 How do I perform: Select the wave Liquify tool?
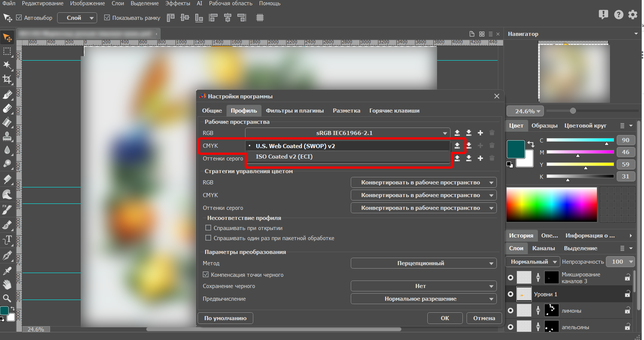coord(7,194)
